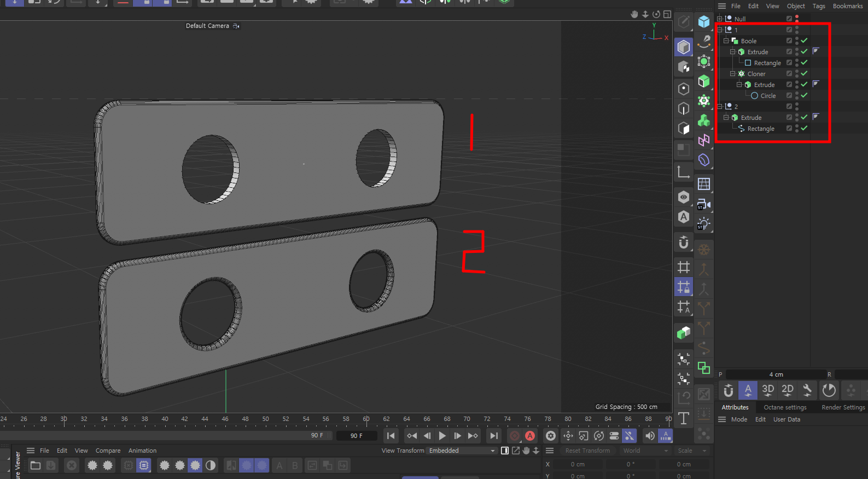868x479 pixels.
Task: Open the Object Manager Bookmarks menu
Action: [848, 6]
